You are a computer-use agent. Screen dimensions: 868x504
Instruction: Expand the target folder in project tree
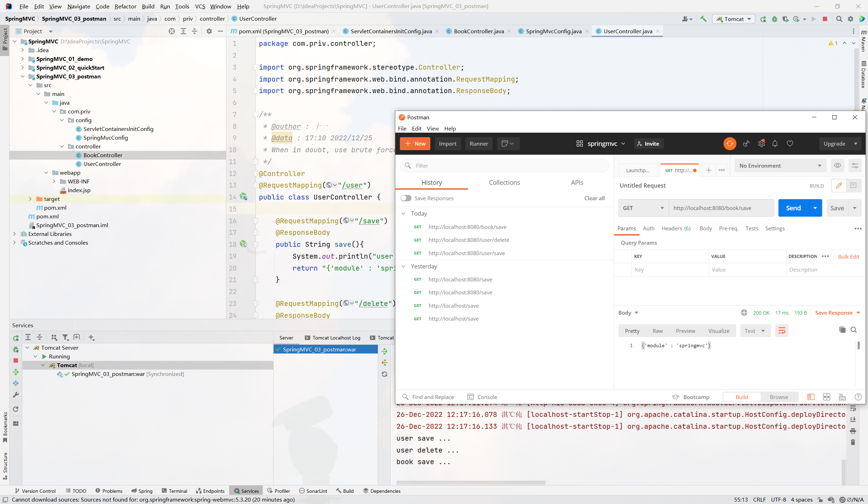pyautogui.click(x=30, y=199)
